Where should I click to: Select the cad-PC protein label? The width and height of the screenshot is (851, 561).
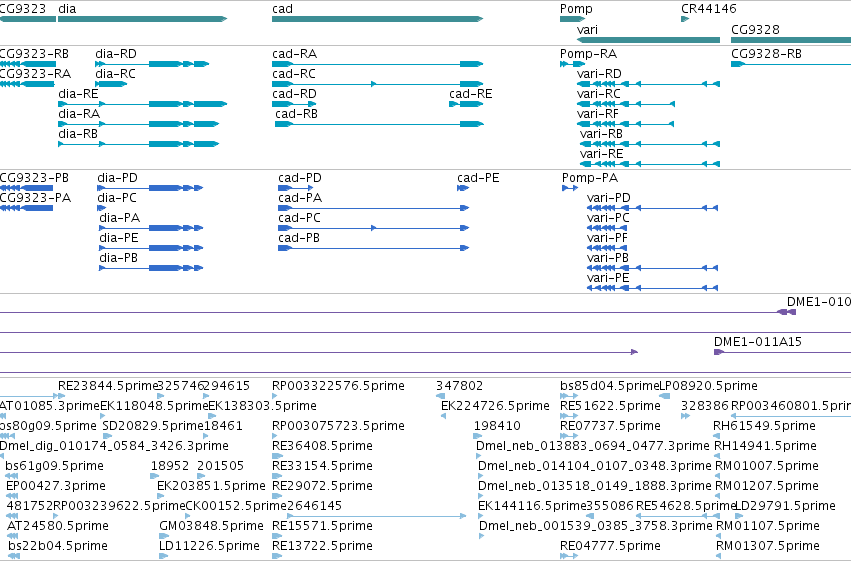pos(300,218)
